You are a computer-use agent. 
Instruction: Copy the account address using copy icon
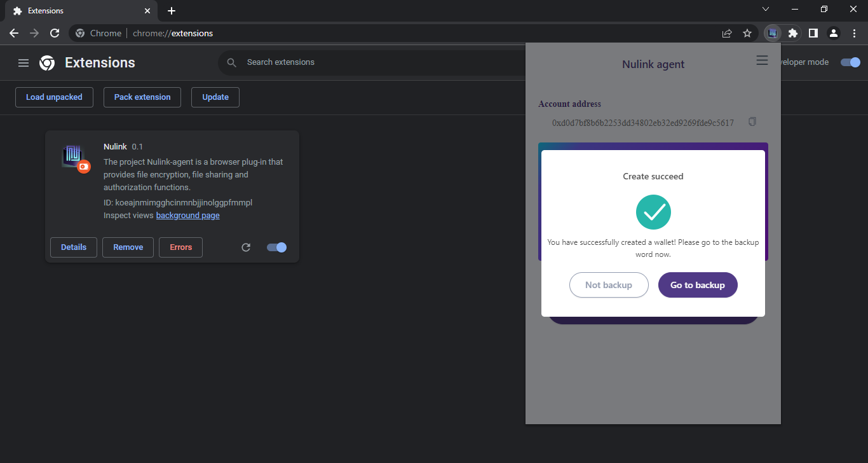tap(752, 121)
